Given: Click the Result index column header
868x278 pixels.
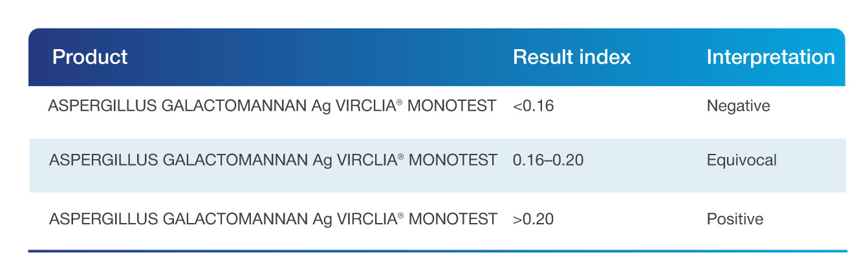Looking at the screenshot, I should click(x=572, y=57).
